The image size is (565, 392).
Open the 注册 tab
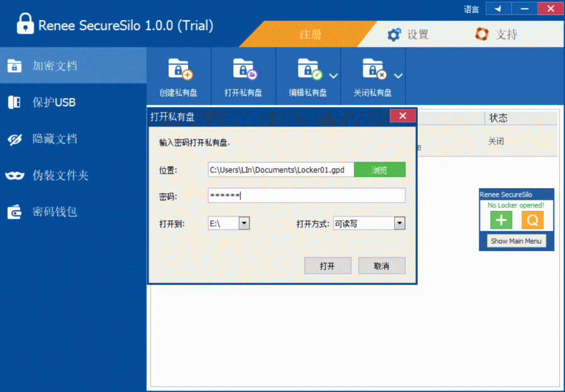click(x=310, y=35)
